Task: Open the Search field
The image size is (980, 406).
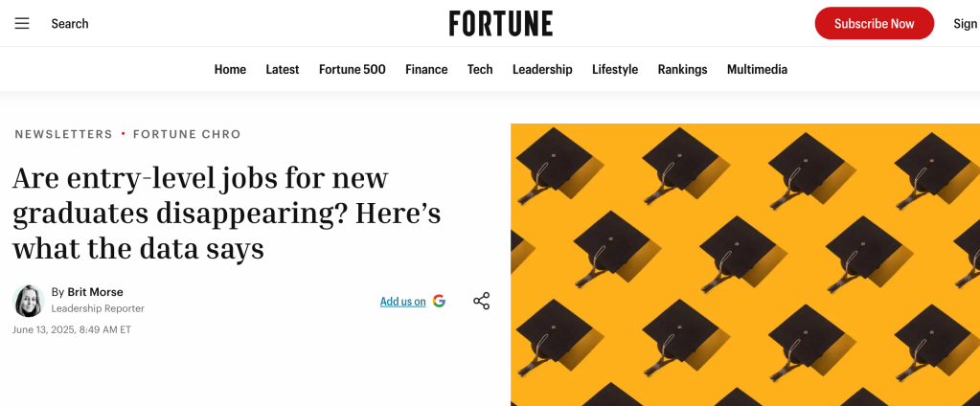Action: tap(70, 23)
